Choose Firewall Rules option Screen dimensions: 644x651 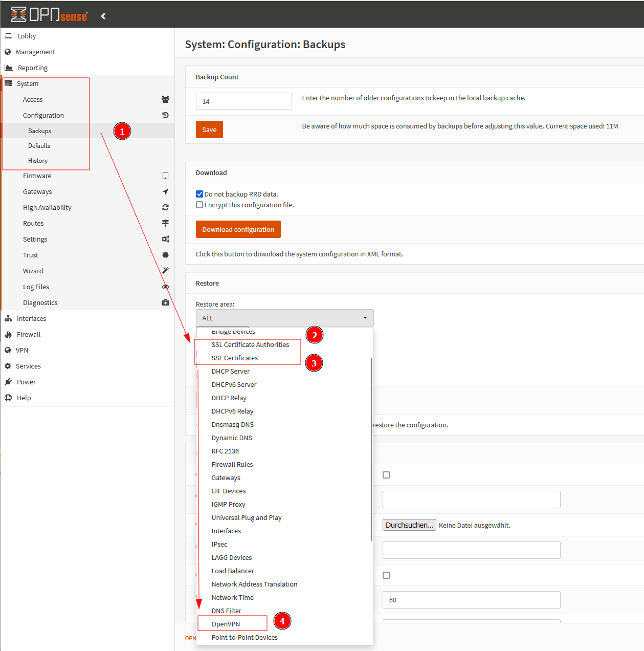pyautogui.click(x=232, y=464)
